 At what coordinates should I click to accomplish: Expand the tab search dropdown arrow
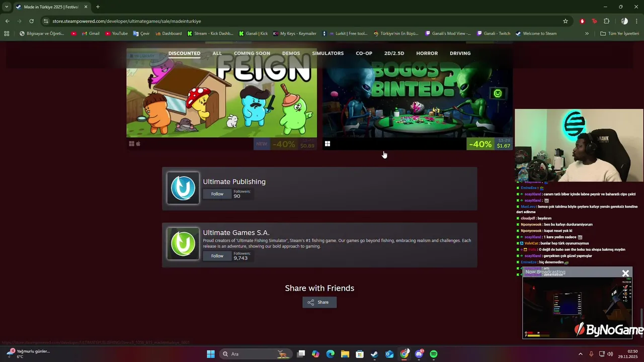point(7,7)
